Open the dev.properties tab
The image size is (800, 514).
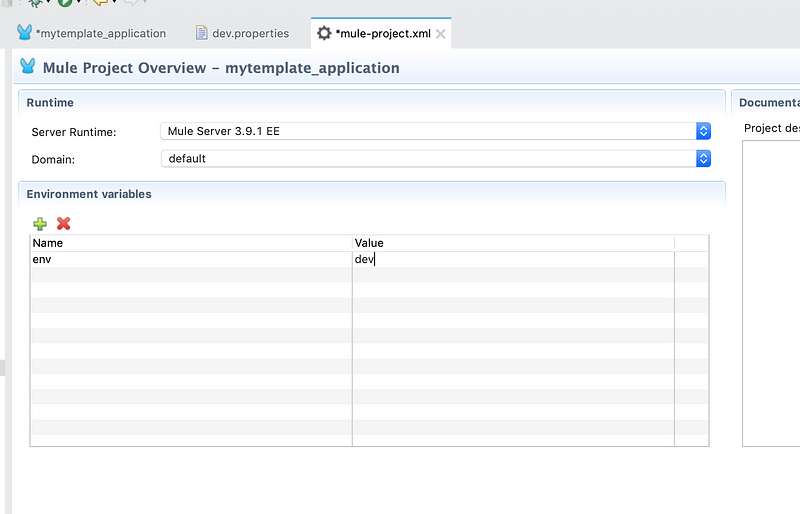242,33
